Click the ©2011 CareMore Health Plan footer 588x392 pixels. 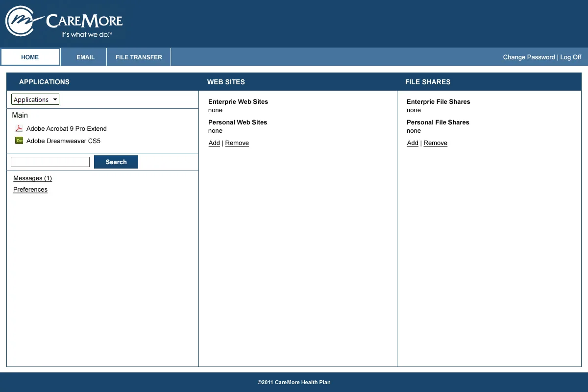pyautogui.click(x=294, y=382)
